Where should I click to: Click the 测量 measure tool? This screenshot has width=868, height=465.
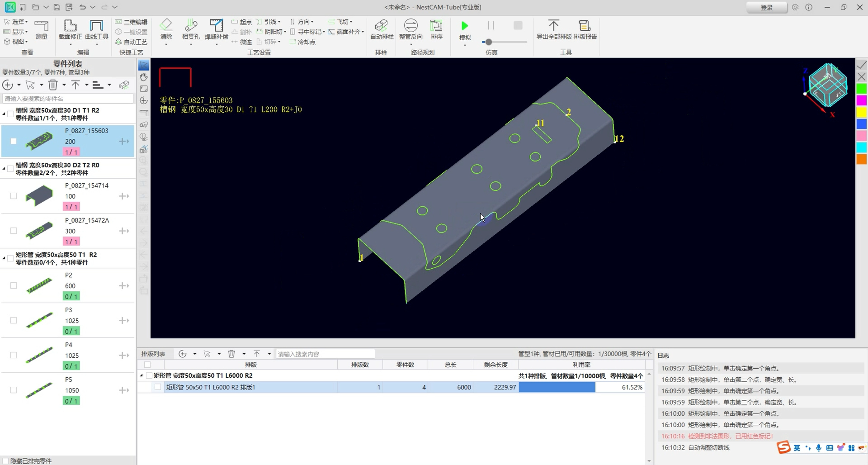coord(42,30)
